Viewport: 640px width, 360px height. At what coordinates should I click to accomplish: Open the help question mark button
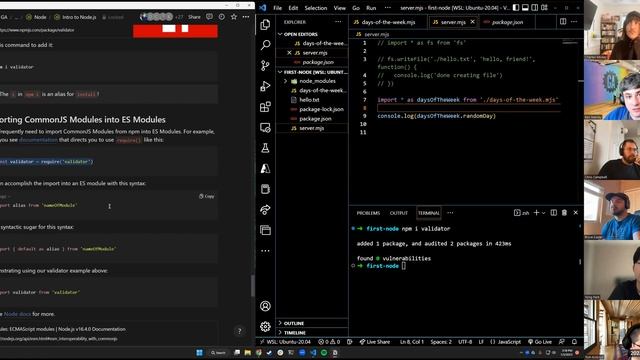point(240,331)
